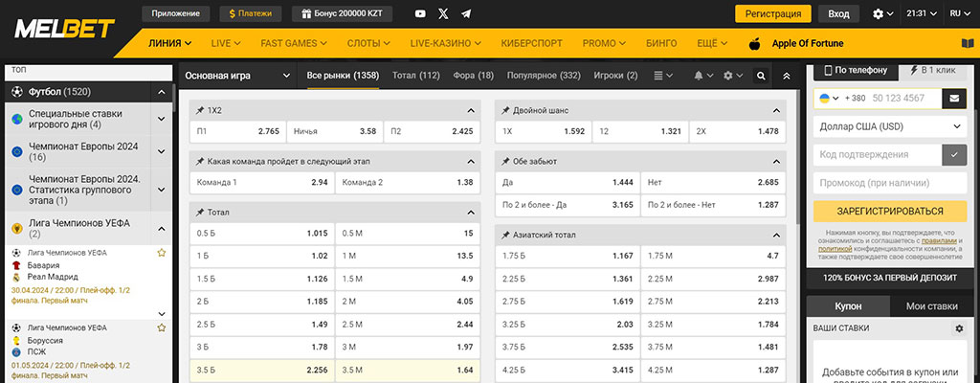Screen dimensions: 980x383
Task: Select the 3.5 Б 2.256 odds cell
Action: pyautogui.click(x=262, y=370)
